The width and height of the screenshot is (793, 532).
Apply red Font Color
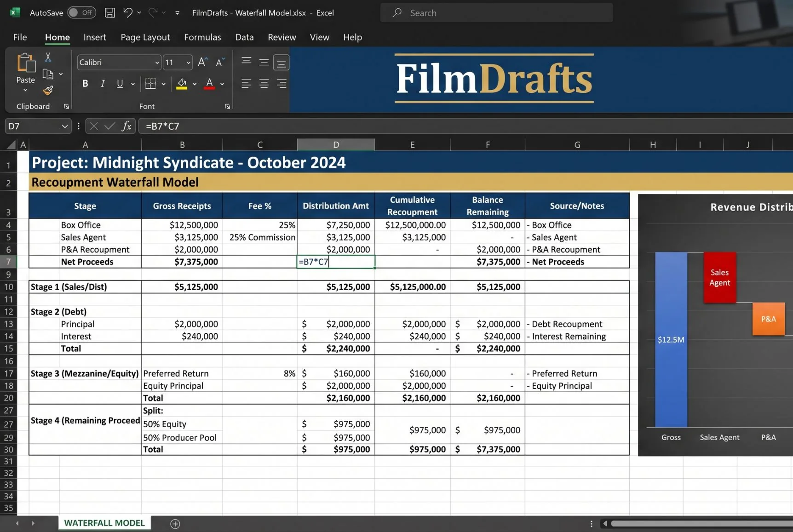209,84
